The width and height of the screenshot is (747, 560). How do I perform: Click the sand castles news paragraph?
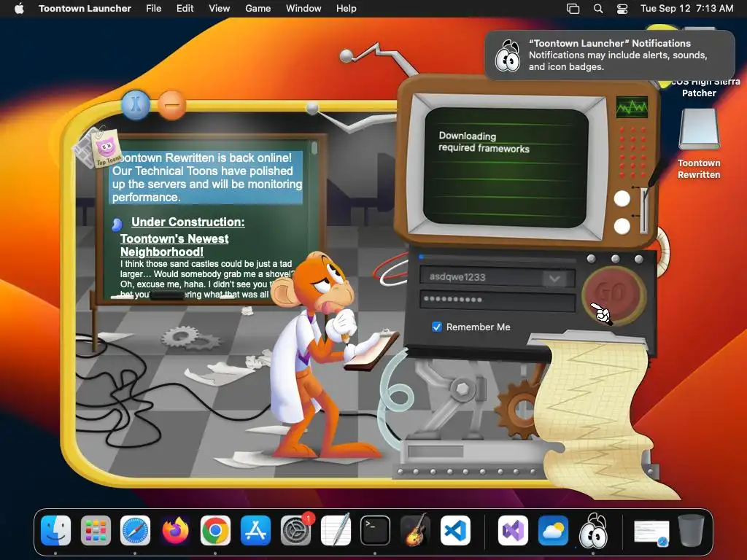click(206, 279)
